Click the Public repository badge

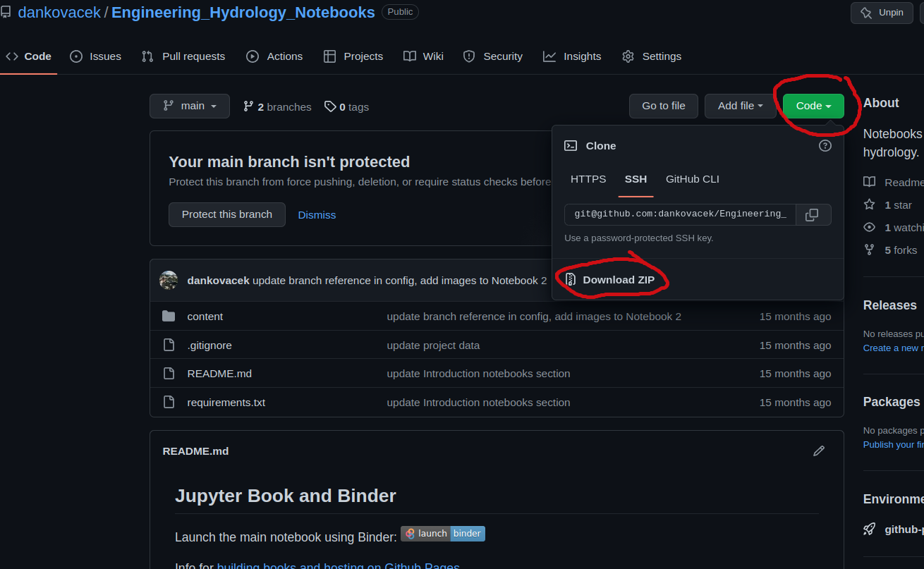[400, 12]
